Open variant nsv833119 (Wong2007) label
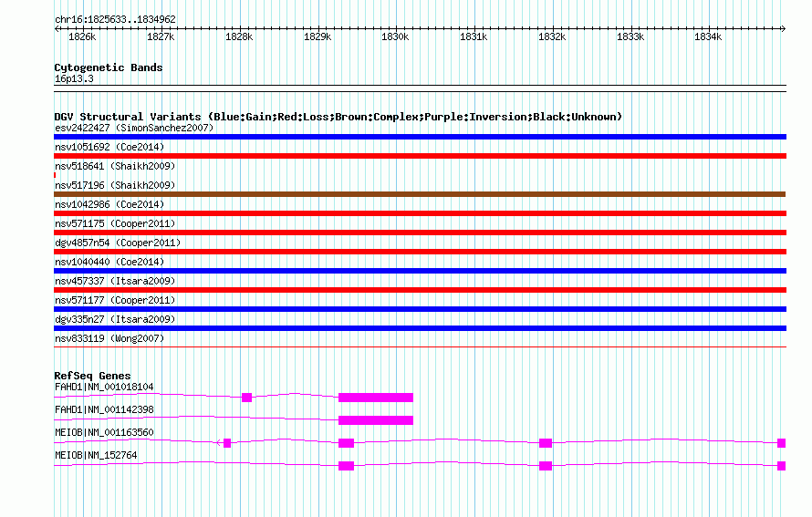Viewport: 812px width, 517px height. (x=109, y=338)
